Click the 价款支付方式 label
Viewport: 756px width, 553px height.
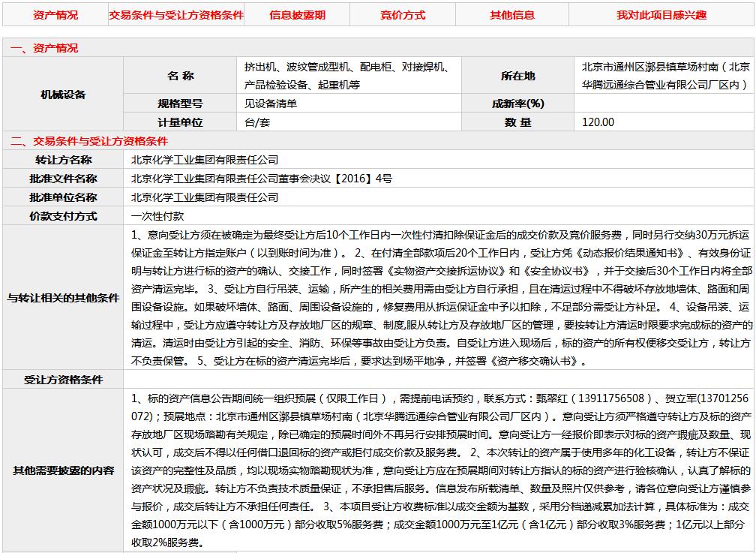click(x=63, y=217)
